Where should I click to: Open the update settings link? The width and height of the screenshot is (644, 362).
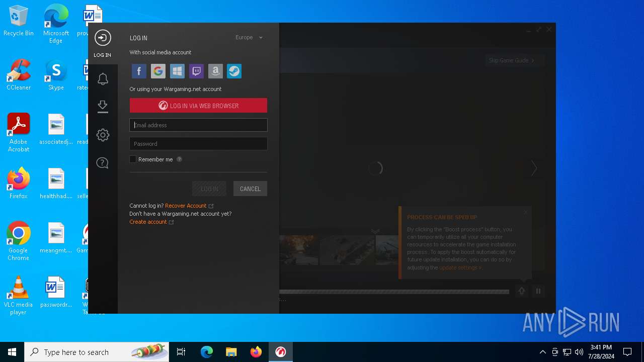460,267
